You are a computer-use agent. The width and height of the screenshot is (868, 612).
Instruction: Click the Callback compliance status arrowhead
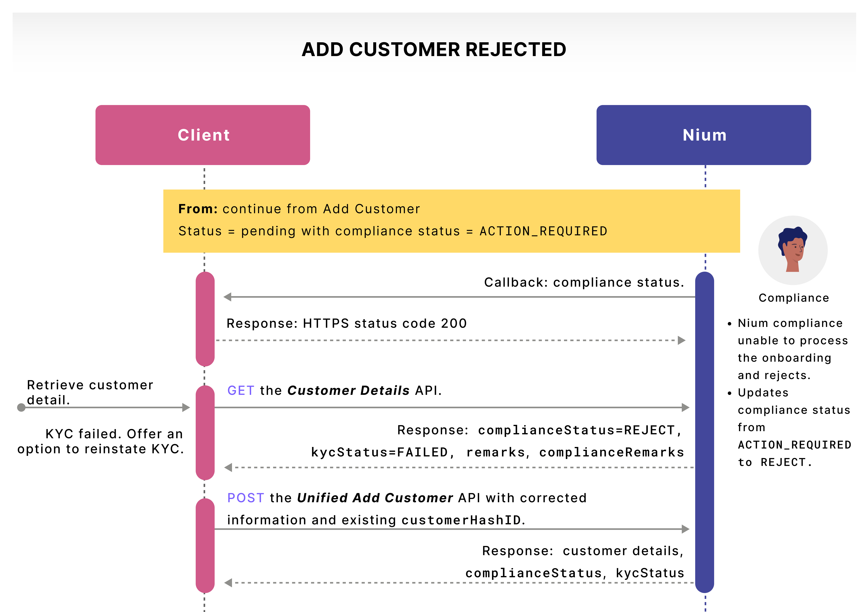[x=228, y=297]
